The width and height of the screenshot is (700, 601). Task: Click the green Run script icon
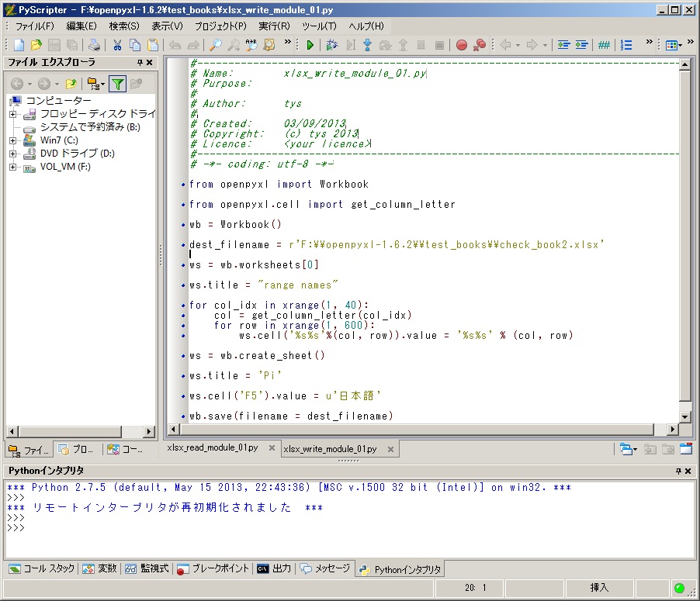pos(310,45)
